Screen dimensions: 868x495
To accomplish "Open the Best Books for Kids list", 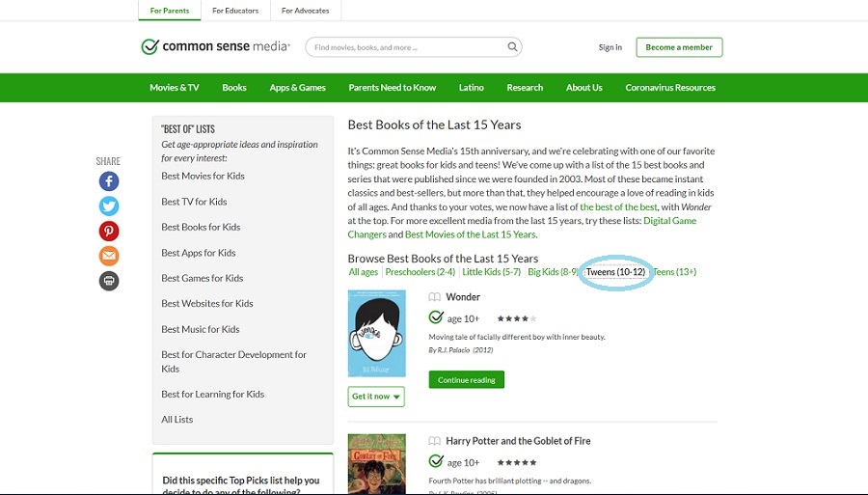I will click(x=201, y=227).
